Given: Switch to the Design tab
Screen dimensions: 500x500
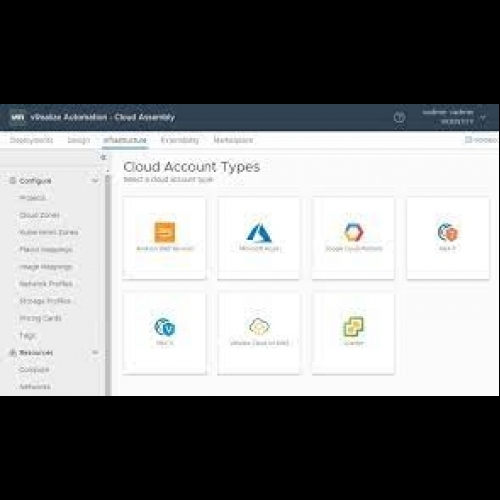Looking at the screenshot, I should tap(79, 140).
